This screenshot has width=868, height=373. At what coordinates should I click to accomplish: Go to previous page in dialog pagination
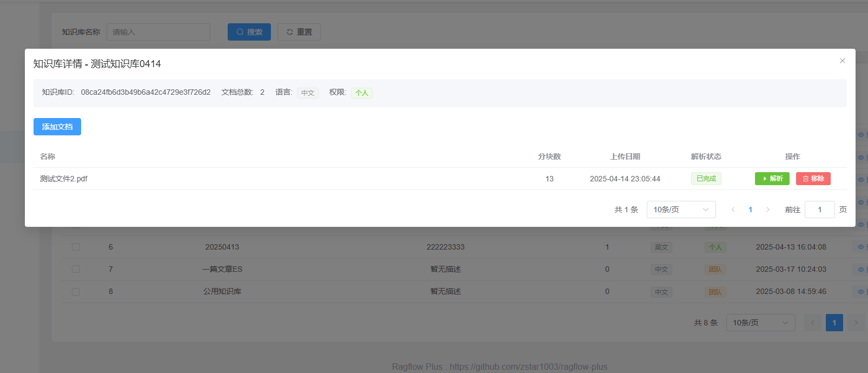click(733, 210)
